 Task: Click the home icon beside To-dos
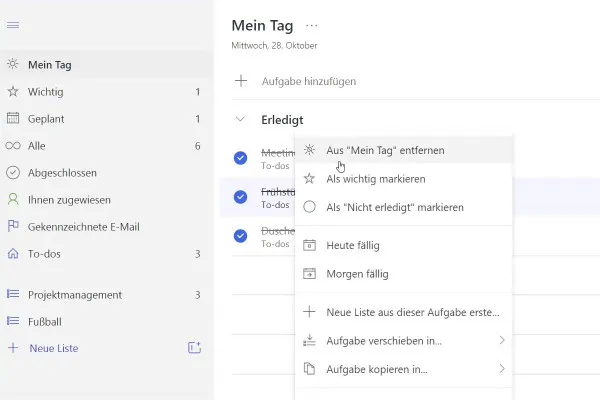[x=13, y=253]
